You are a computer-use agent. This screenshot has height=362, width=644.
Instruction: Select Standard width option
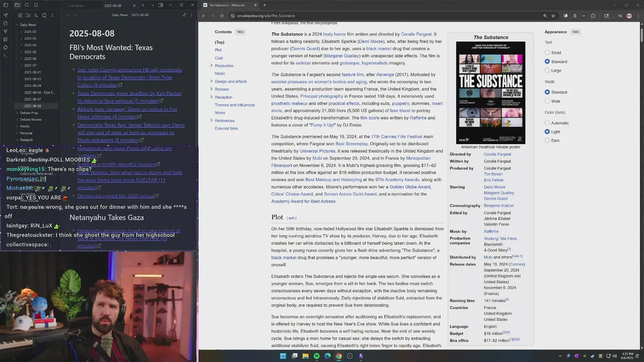[x=547, y=92]
